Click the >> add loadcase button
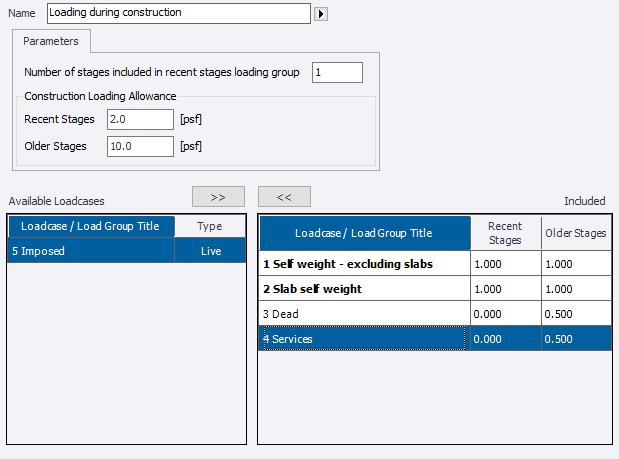Image resolution: width=619 pixels, height=459 pixels. pos(219,197)
